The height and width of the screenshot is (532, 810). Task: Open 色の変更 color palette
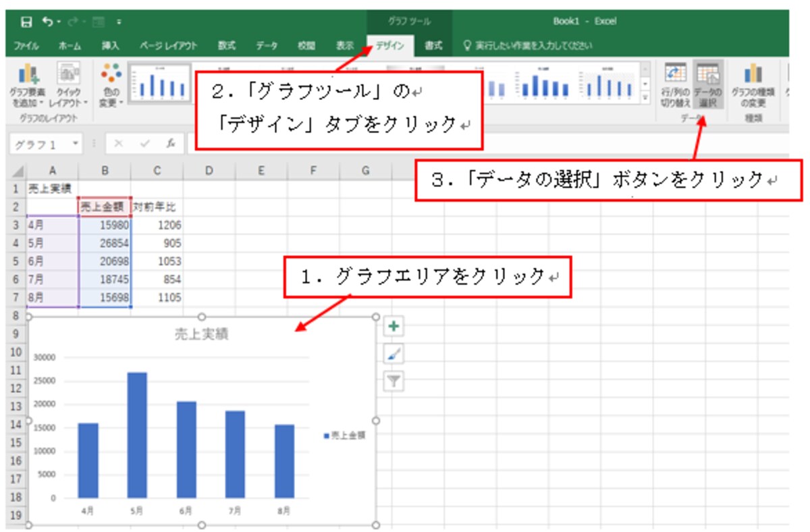111,86
